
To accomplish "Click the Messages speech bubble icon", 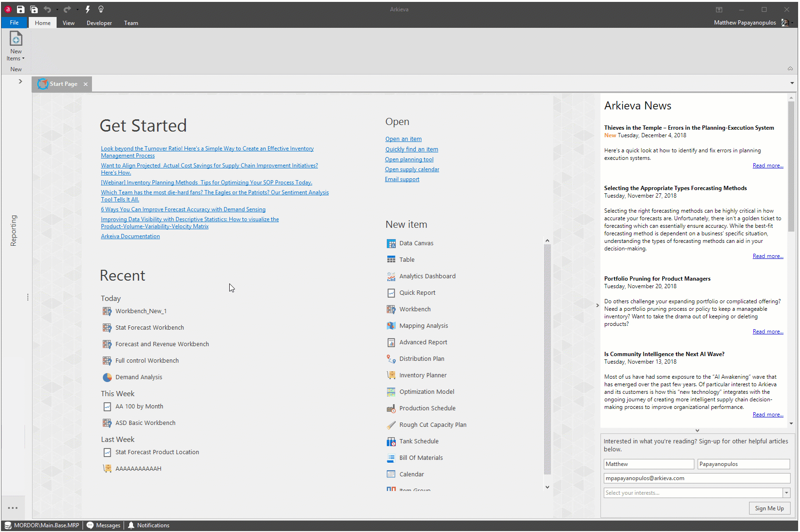I will tap(90, 525).
